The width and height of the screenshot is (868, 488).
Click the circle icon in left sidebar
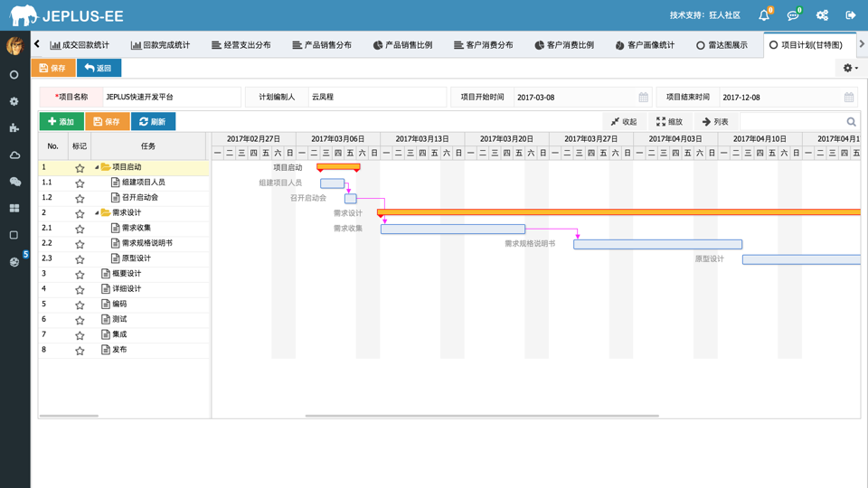pos(14,75)
